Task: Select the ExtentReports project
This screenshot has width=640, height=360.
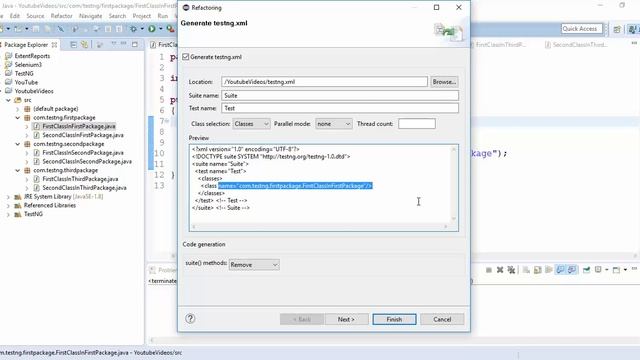Action: click(x=32, y=56)
